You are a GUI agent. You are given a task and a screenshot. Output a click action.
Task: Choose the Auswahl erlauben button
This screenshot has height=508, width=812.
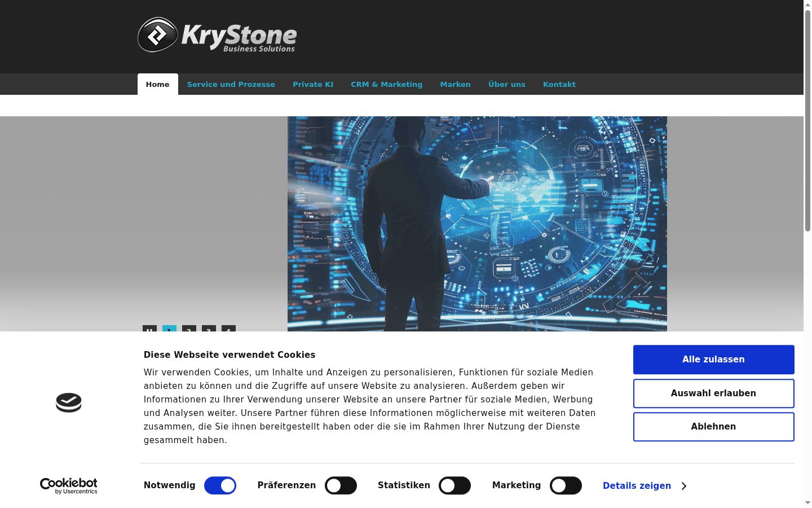point(714,393)
